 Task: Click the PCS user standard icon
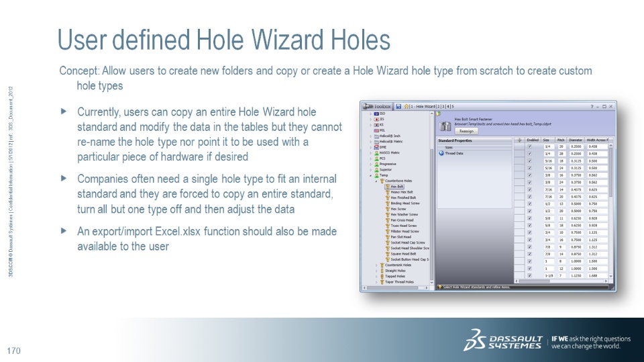376,159
